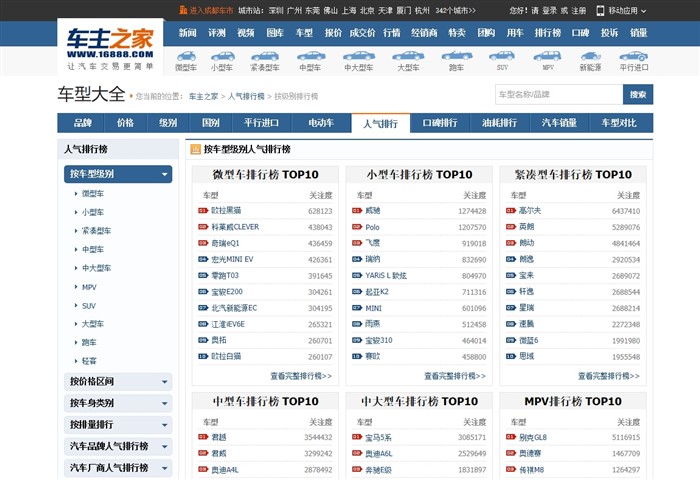
Task: Collapse the 按车型级别 sidebar section
Action: tap(118, 174)
